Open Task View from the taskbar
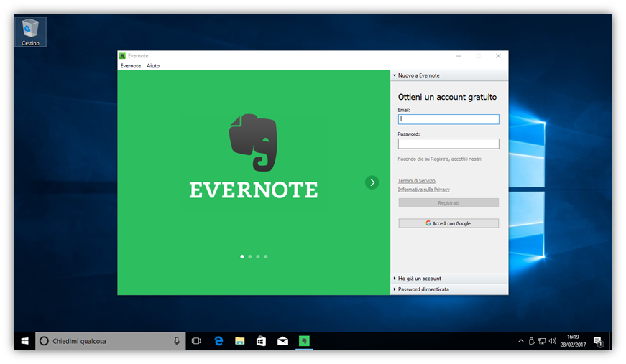 pos(196,341)
